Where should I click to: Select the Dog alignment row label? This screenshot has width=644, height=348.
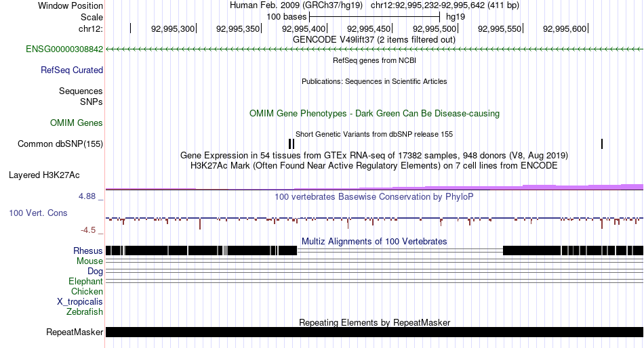(96, 271)
